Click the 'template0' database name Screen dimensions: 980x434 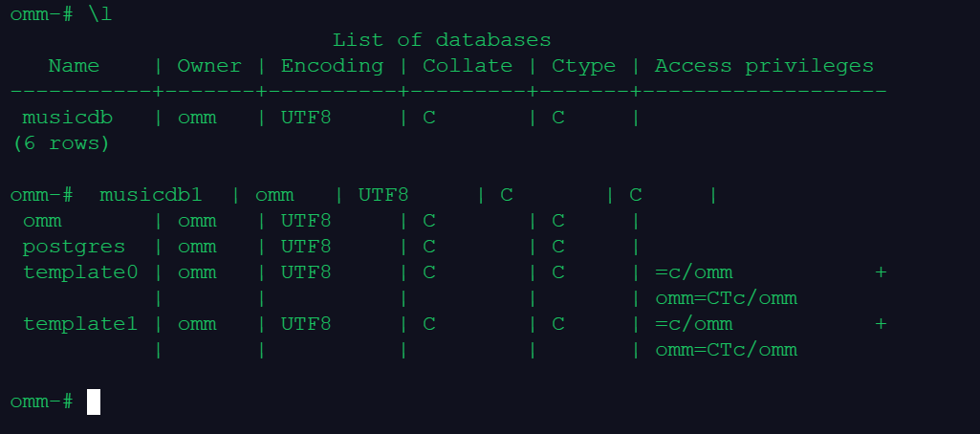[80, 272]
